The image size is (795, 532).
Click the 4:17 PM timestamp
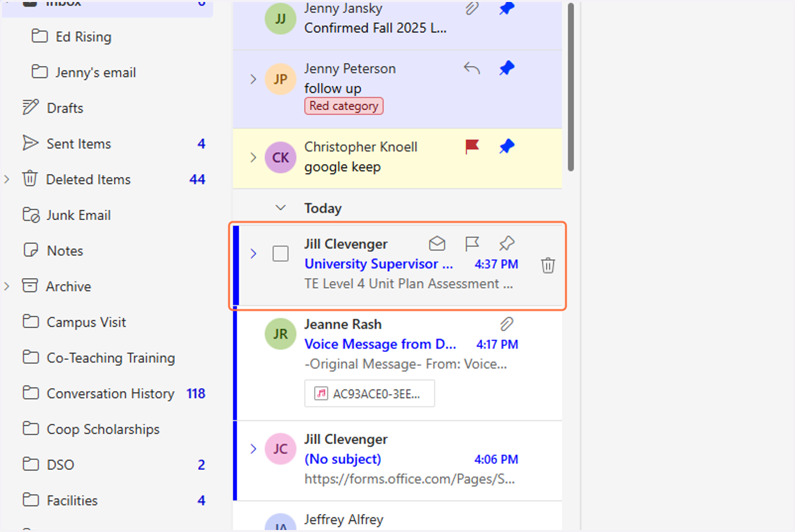click(x=498, y=345)
